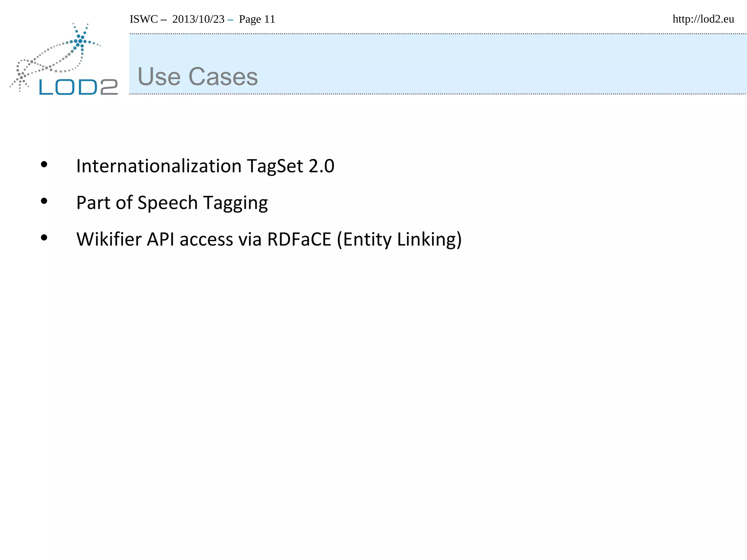Click the 'Use Cases' slide title

point(197,77)
